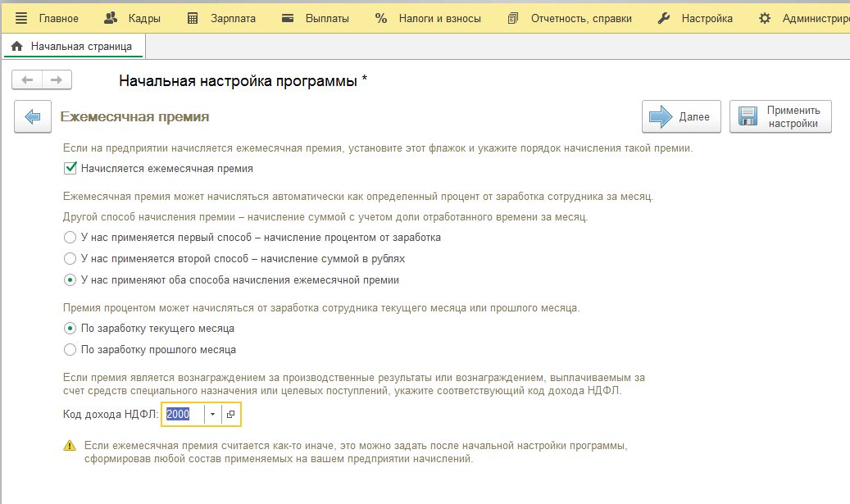Switch to the Начальная страница tab
850x504 pixels.
(74, 47)
